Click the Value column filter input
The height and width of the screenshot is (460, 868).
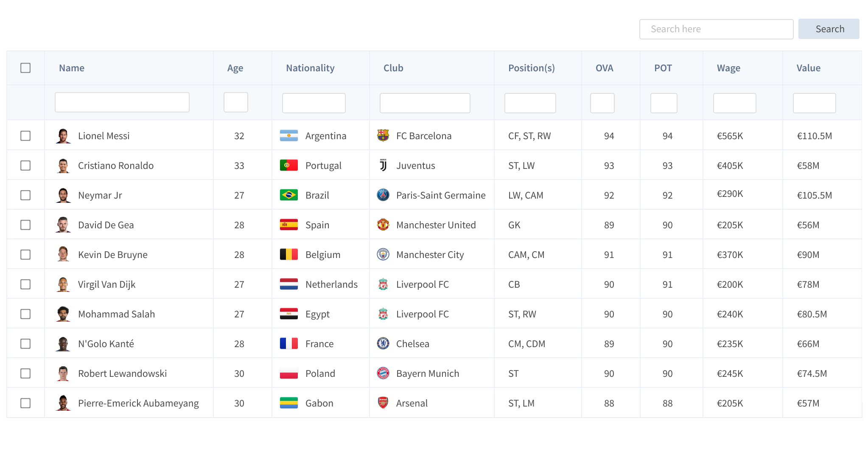click(814, 102)
